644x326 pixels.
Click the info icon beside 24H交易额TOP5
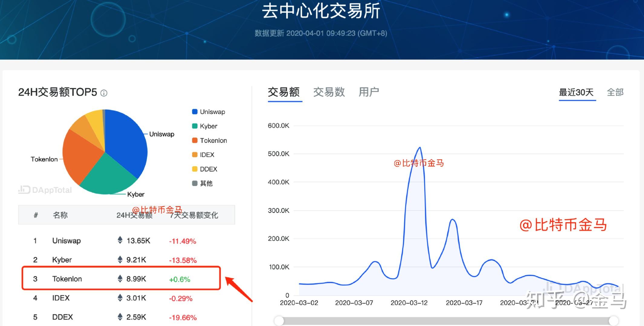104,93
